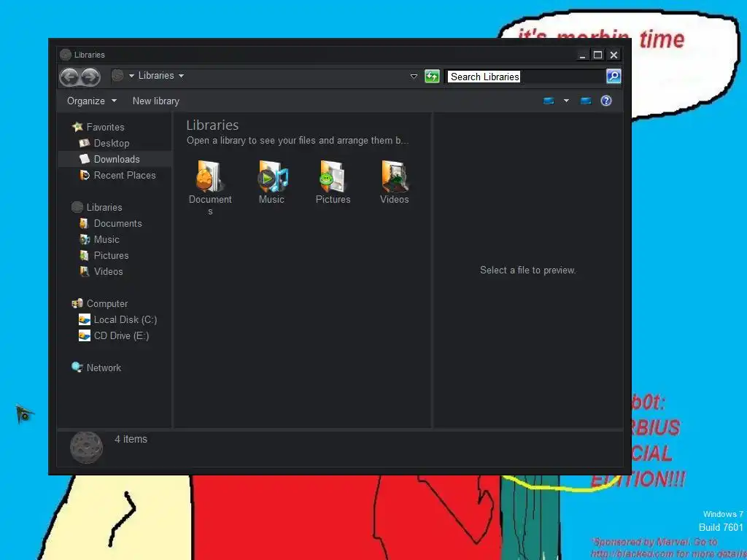The height and width of the screenshot is (560, 747).
Task: Click the Local Disk (C:) drive icon
Action: [x=85, y=319]
